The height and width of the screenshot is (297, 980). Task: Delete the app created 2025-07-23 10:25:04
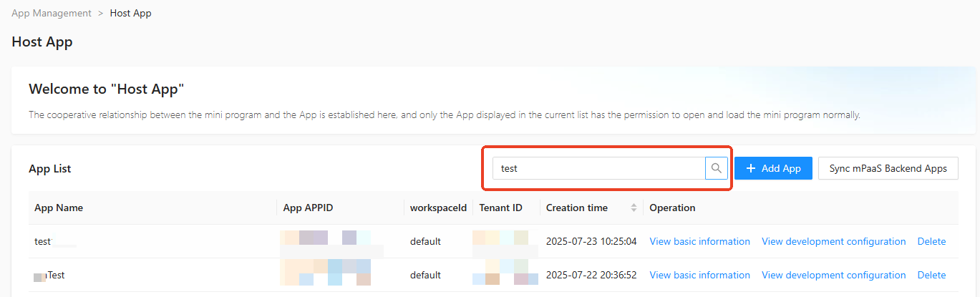click(931, 241)
